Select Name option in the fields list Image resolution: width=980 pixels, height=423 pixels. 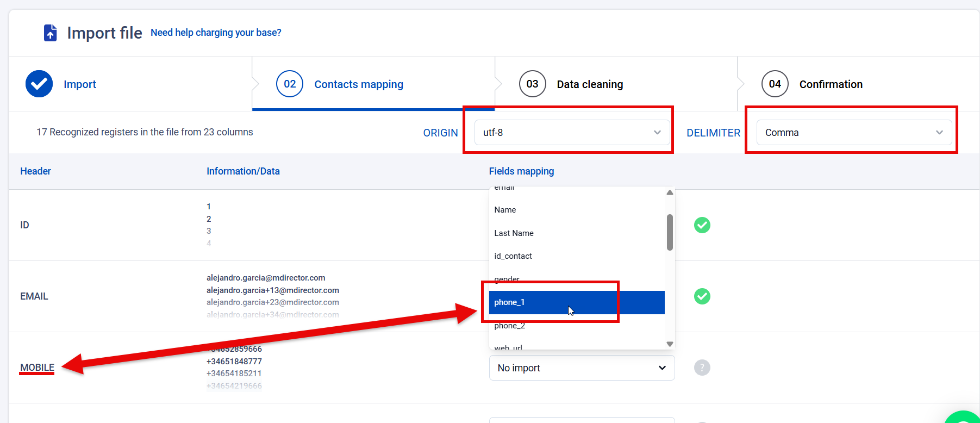(505, 210)
